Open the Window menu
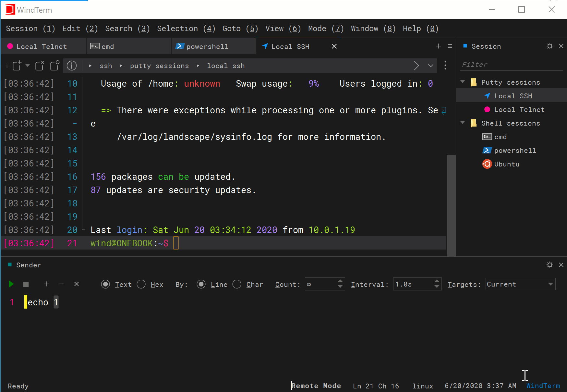Viewport: 567px width, 392px height. point(373,29)
